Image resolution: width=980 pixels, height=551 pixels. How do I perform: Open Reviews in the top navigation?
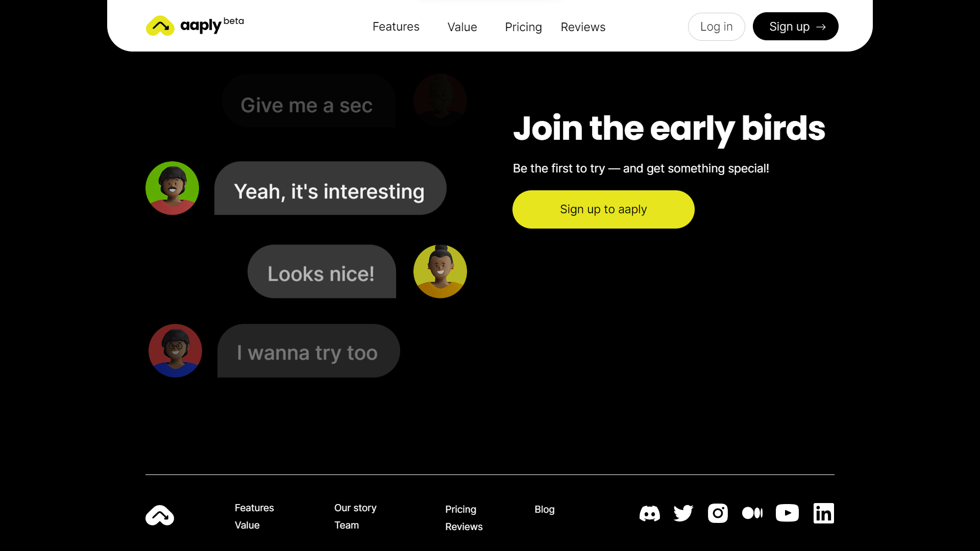[x=583, y=27]
